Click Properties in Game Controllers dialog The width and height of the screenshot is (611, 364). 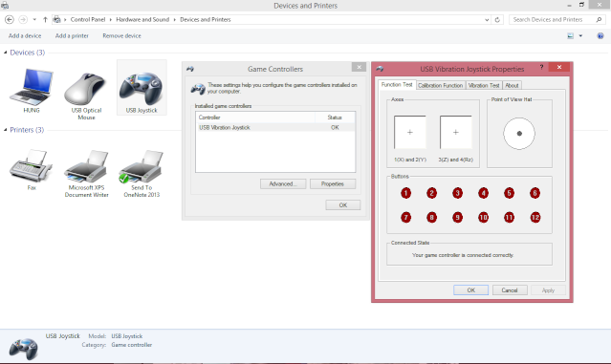coord(333,183)
